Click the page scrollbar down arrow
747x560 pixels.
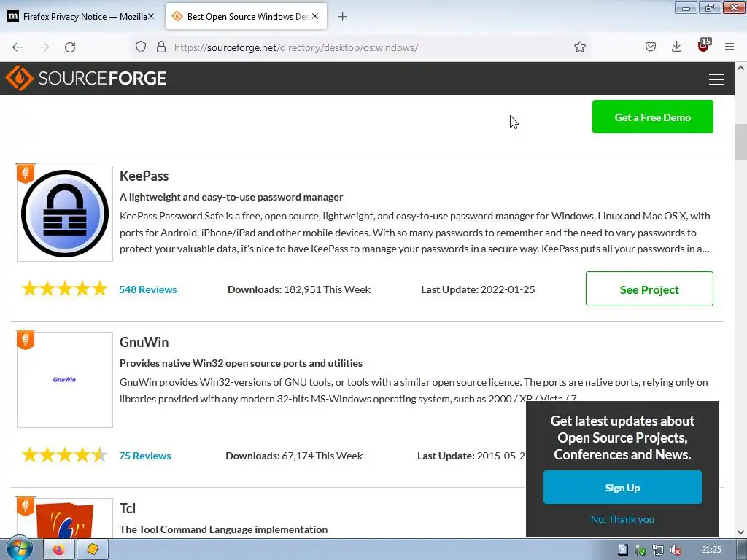[740, 532]
